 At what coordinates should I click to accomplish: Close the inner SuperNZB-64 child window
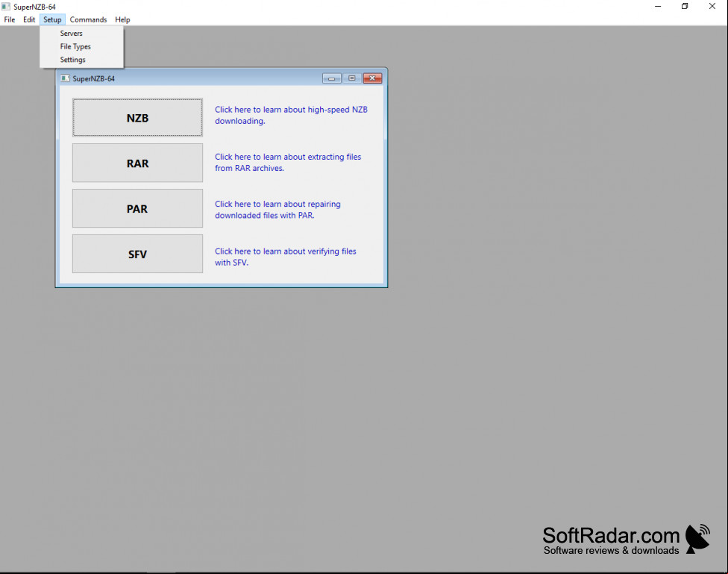coord(372,78)
